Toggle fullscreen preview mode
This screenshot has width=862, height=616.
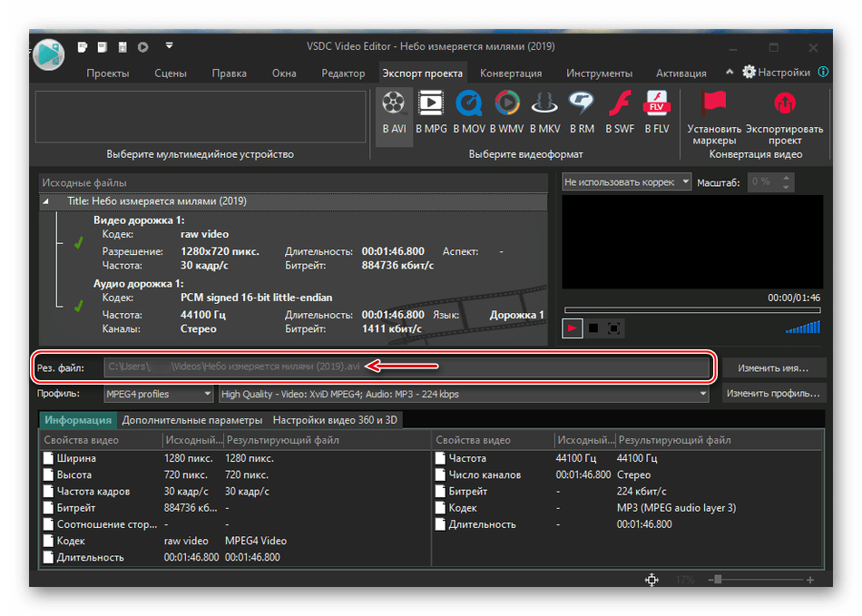pos(614,328)
